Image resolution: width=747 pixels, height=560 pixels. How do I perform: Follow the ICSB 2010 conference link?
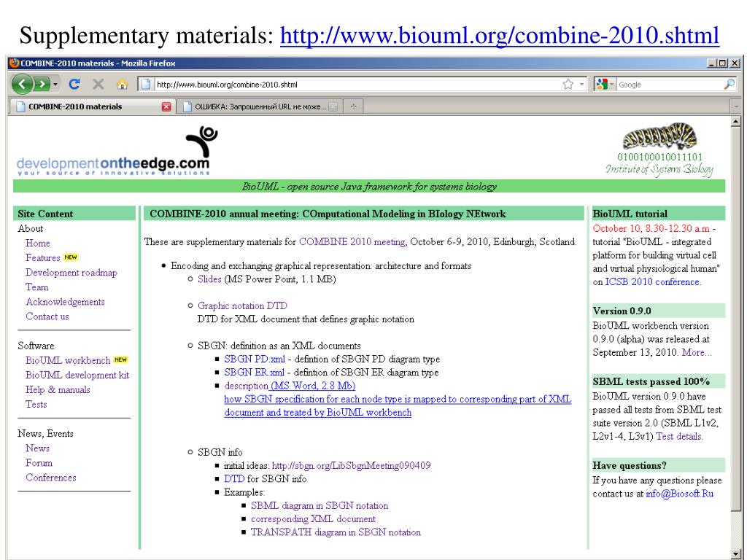(653, 282)
